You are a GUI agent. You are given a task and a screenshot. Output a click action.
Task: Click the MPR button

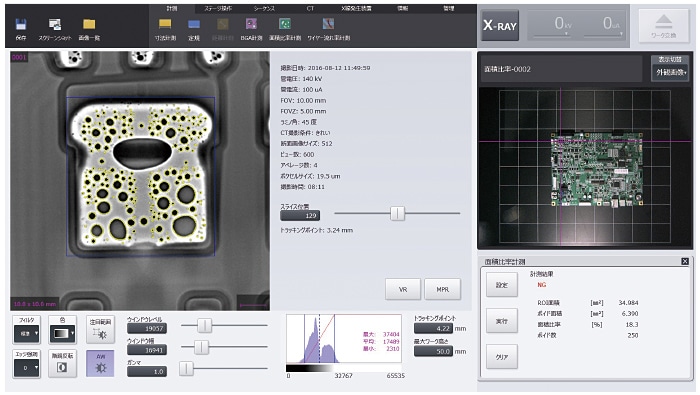click(442, 289)
